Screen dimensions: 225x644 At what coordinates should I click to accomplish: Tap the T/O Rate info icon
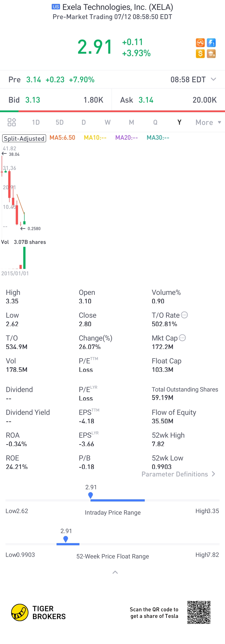pyautogui.click(x=184, y=315)
